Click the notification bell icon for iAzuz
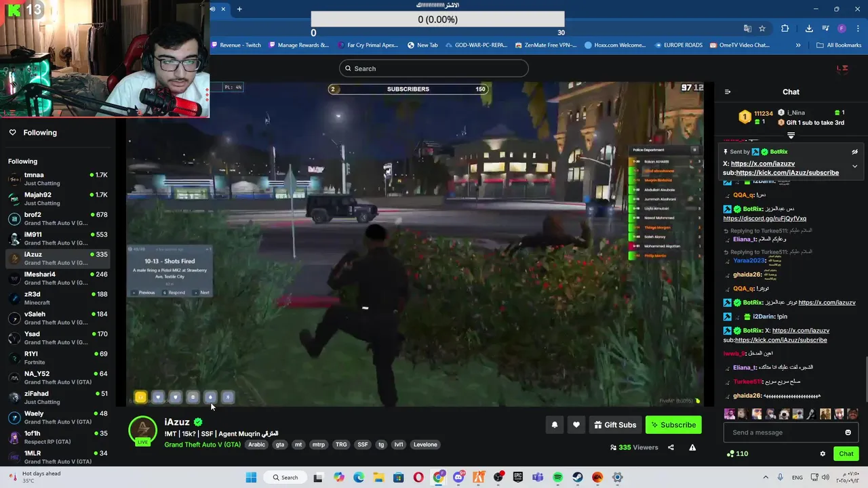The height and width of the screenshot is (488, 868). (554, 425)
